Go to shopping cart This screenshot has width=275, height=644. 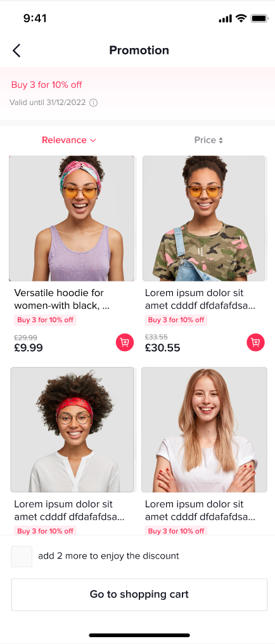pyautogui.click(x=139, y=594)
